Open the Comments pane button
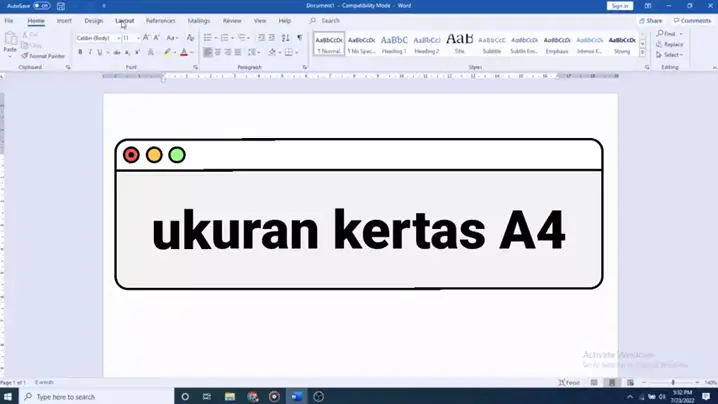The height and width of the screenshot is (404, 718). (692, 20)
